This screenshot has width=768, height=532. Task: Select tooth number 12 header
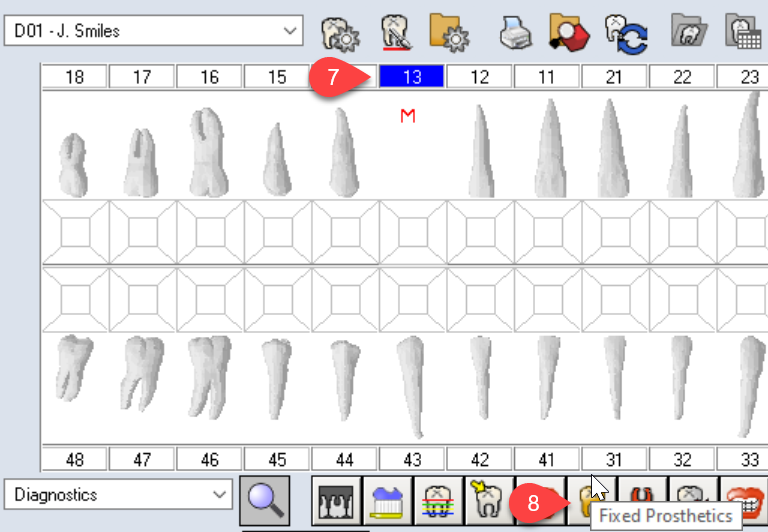480,77
